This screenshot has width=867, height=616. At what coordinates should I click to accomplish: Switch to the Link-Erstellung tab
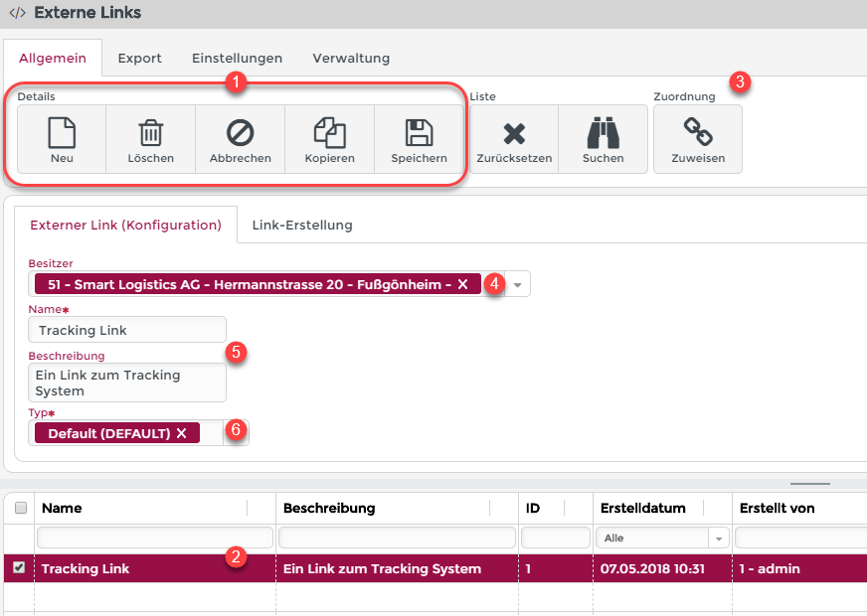[x=302, y=225]
